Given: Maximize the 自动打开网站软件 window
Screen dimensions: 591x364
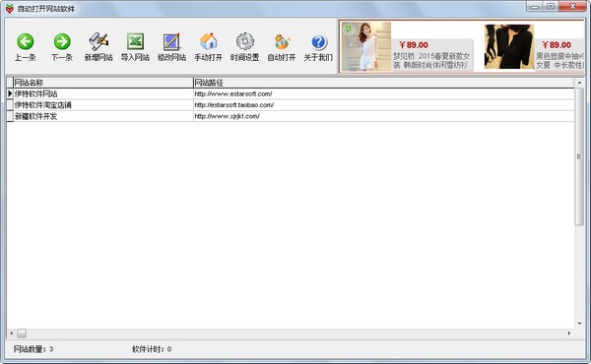Looking at the screenshot, I should coord(551,6).
